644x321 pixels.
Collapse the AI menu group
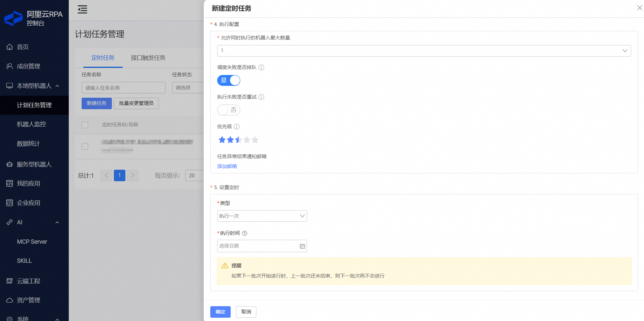click(x=57, y=223)
